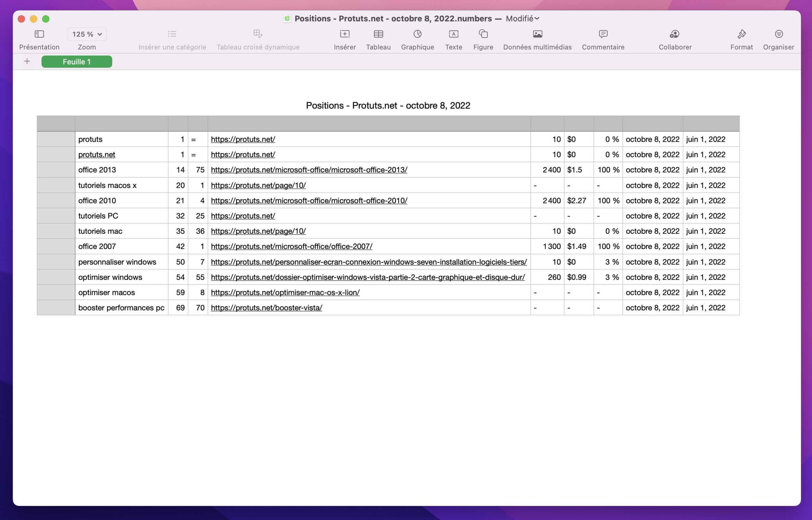This screenshot has width=812, height=520.
Task: Select the table title text
Action: (388, 105)
